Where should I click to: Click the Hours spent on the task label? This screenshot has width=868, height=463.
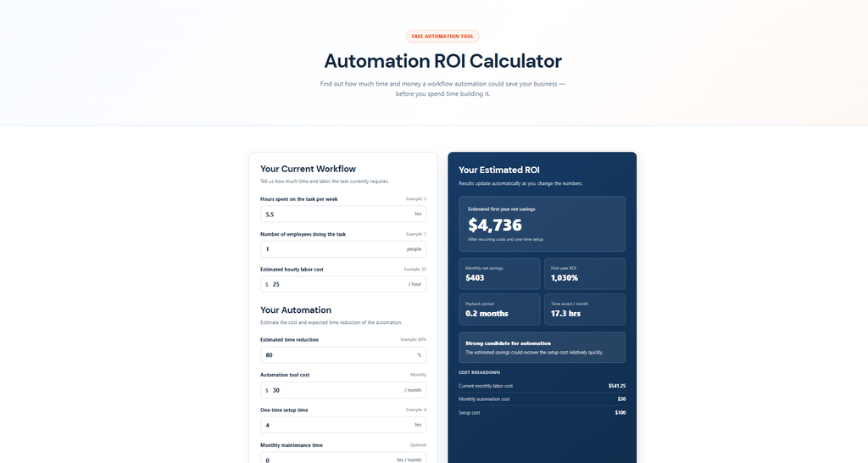(299, 198)
